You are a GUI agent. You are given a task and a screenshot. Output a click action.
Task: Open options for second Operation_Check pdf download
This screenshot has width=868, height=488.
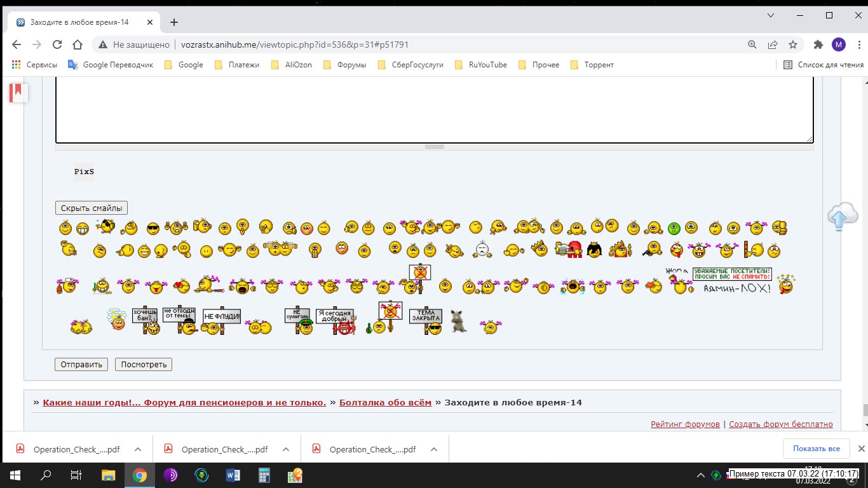tap(285, 449)
